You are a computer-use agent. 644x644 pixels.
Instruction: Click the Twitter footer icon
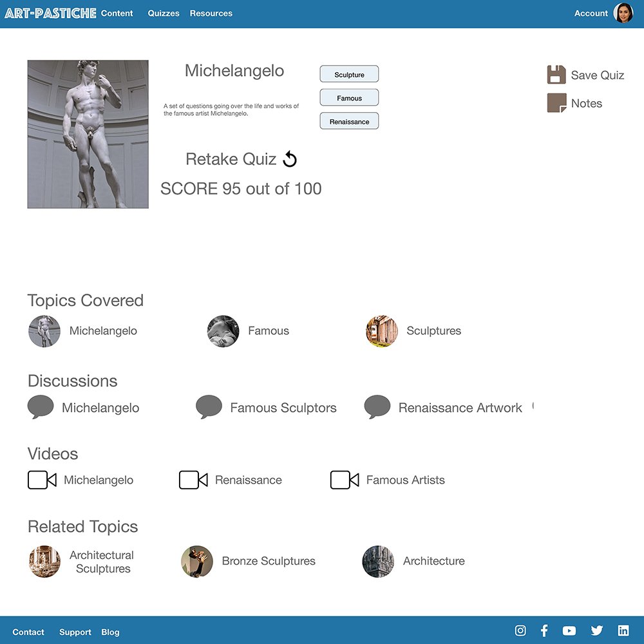597,630
